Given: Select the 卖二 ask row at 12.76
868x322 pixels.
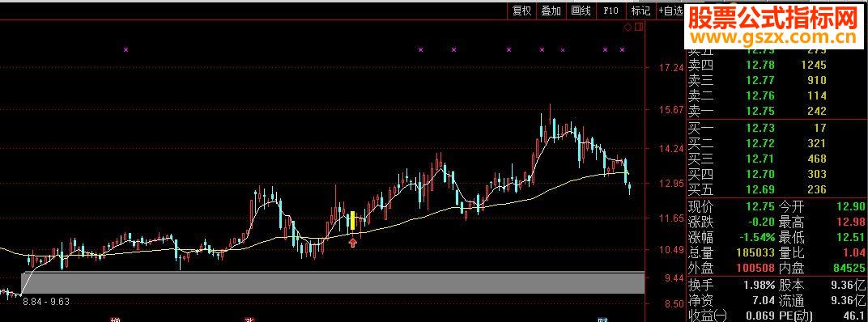Looking at the screenshot, I should point(777,95).
